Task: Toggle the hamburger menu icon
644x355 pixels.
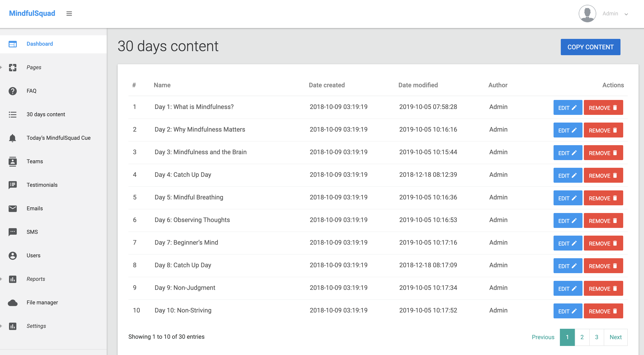Action: 69,14
